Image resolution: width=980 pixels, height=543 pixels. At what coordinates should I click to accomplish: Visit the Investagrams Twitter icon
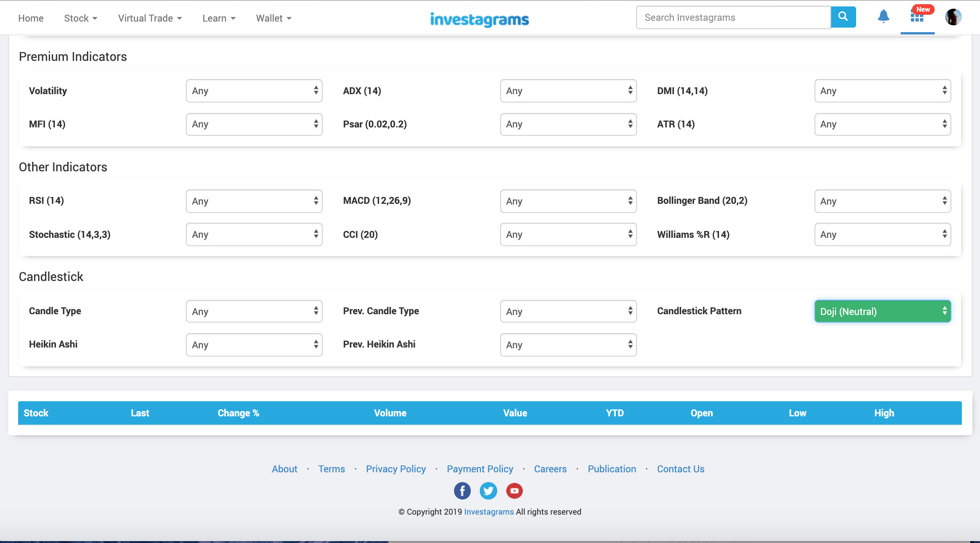coord(488,490)
